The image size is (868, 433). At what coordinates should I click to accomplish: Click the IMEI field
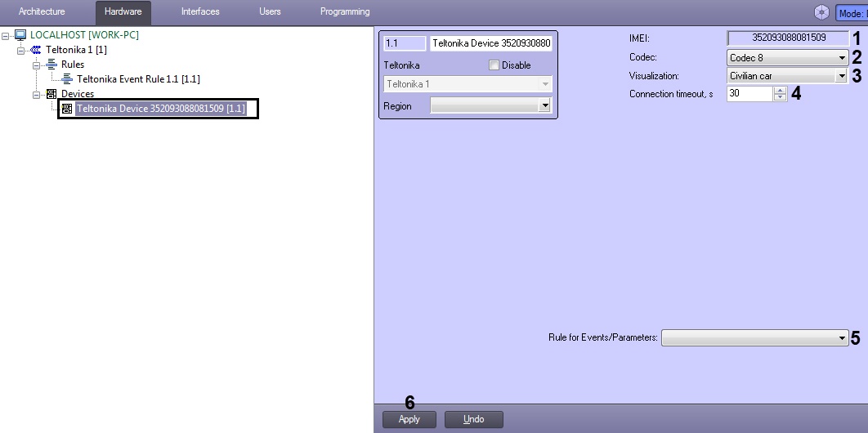pos(787,38)
